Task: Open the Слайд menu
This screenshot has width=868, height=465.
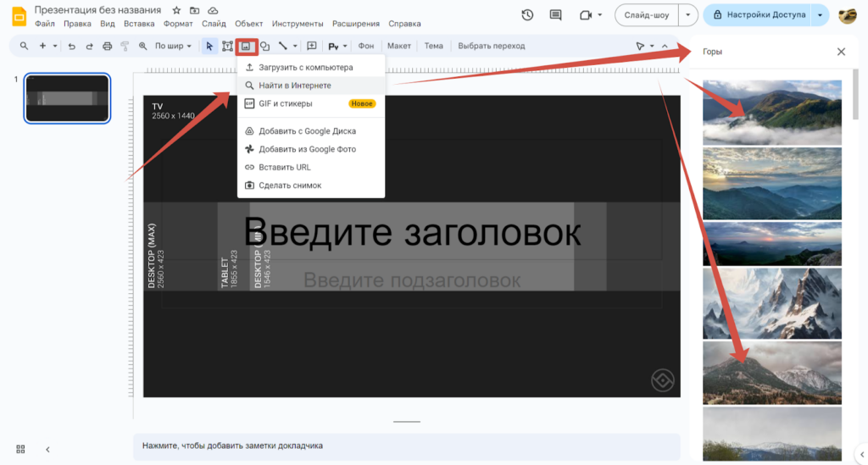Action: point(214,24)
